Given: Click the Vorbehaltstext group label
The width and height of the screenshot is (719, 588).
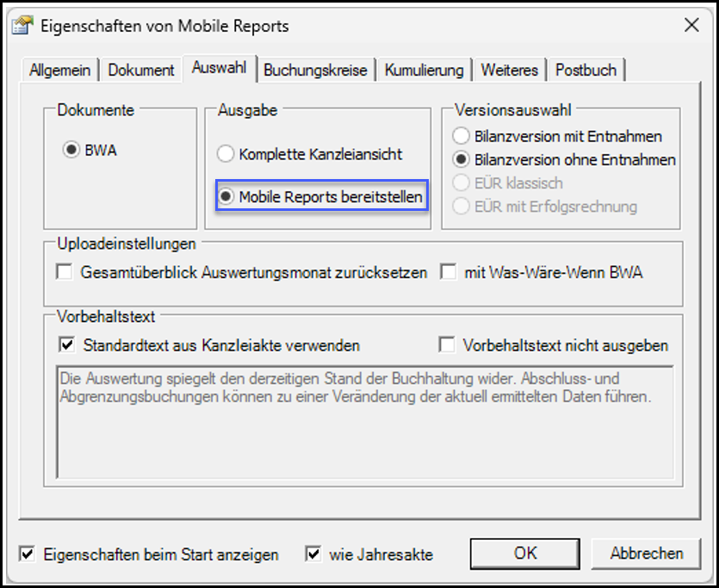Looking at the screenshot, I should click(106, 316).
